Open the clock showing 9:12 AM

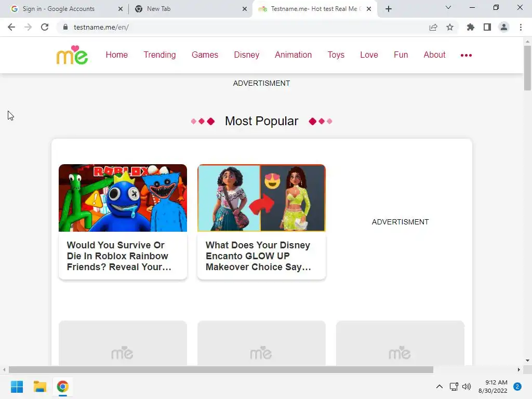[x=493, y=387]
